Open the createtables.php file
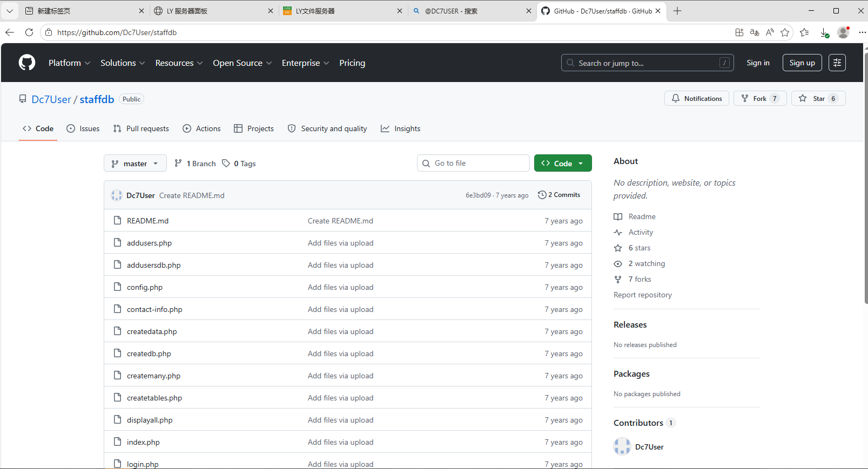 coord(154,398)
